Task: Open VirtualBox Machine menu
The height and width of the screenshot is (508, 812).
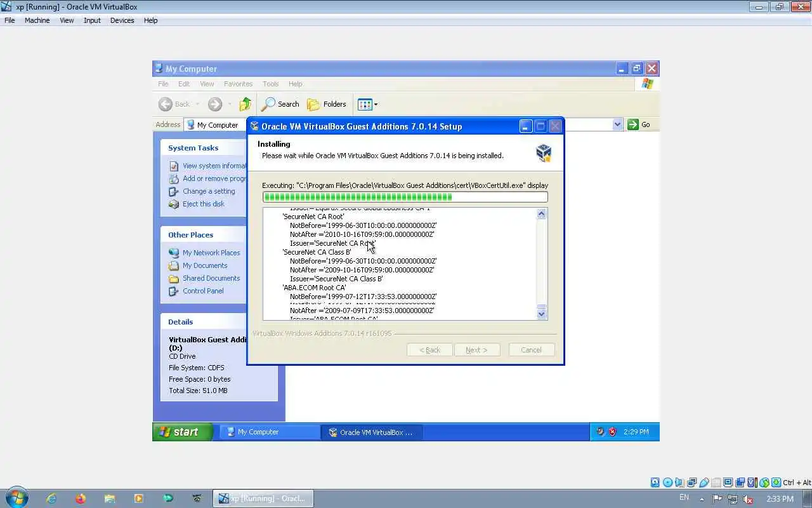Action: pyautogui.click(x=37, y=20)
